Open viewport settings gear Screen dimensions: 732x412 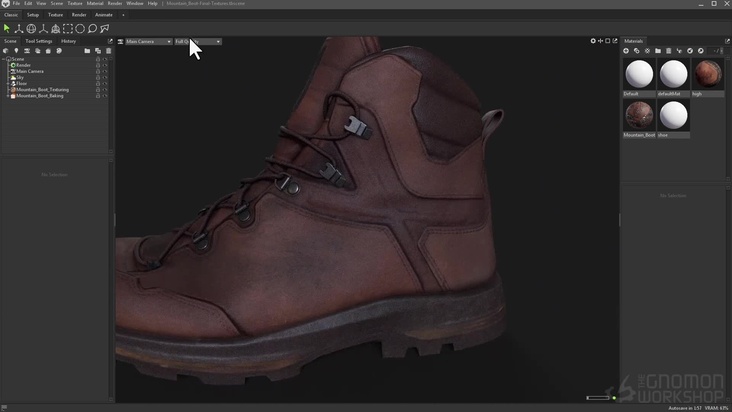tap(593, 41)
